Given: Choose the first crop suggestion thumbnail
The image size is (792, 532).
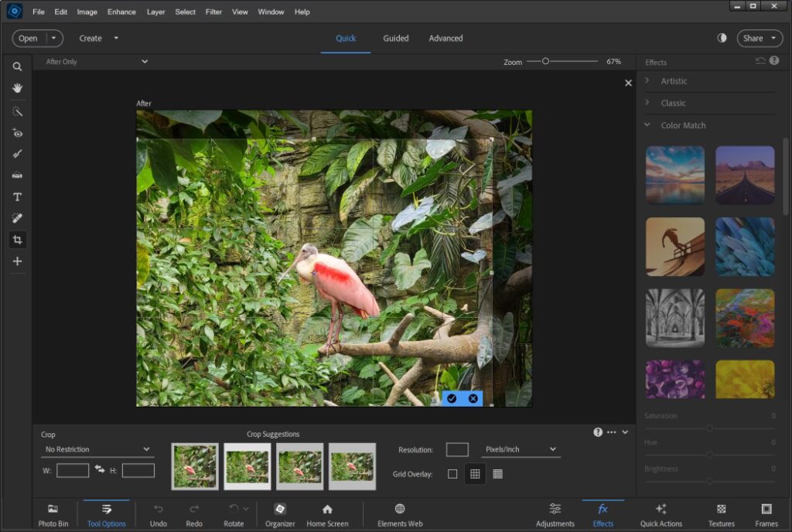Looking at the screenshot, I should tap(195, 466).
